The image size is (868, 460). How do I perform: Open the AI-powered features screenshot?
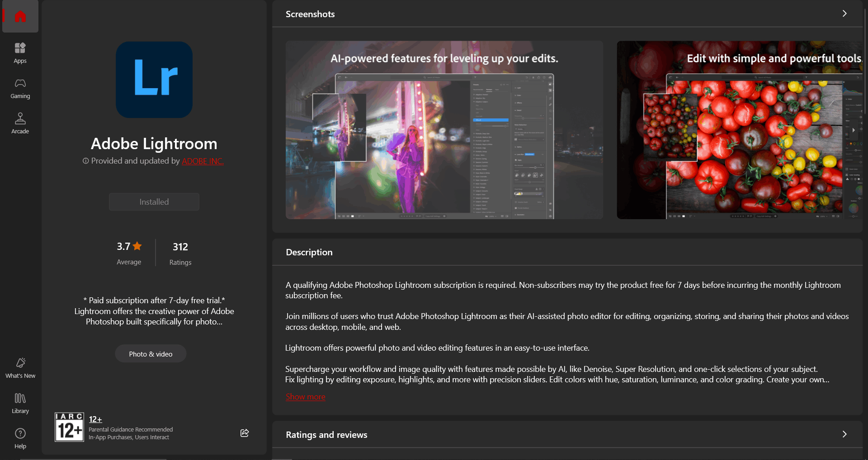444,130
